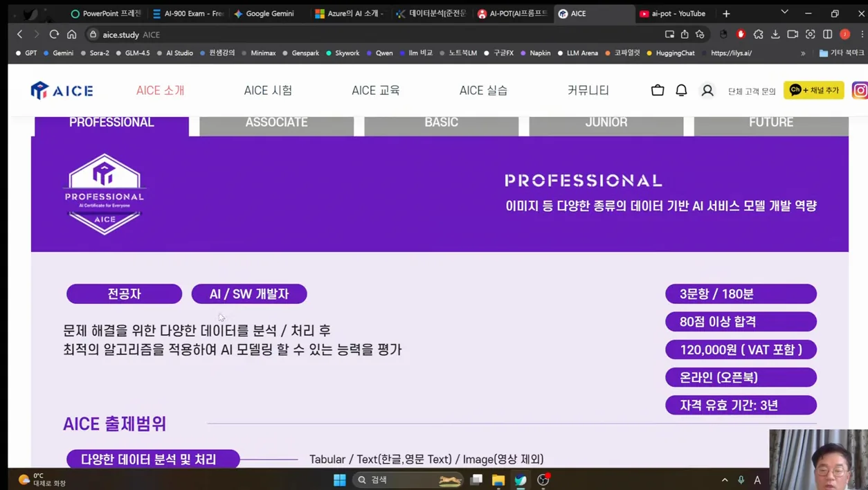Expand the bookmarks overflow chevron
The height and width of the screenshot is (490, 868).
(803, 53)
